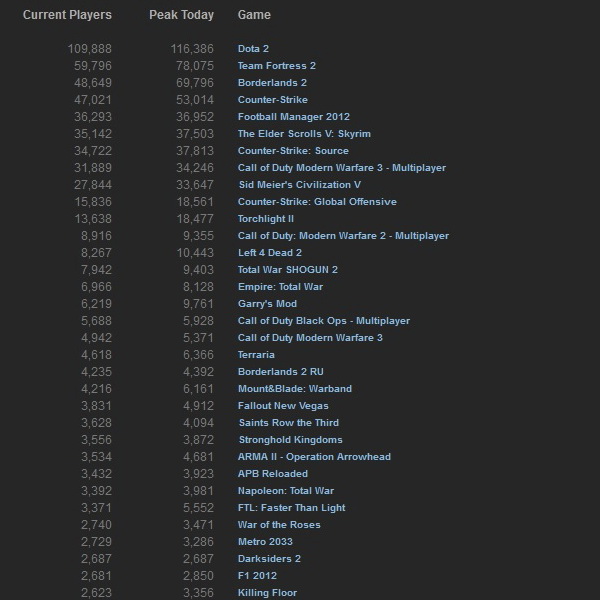Click the Metro 2033 link
This screenshot has width=600, height=600.
coord(265,542)
